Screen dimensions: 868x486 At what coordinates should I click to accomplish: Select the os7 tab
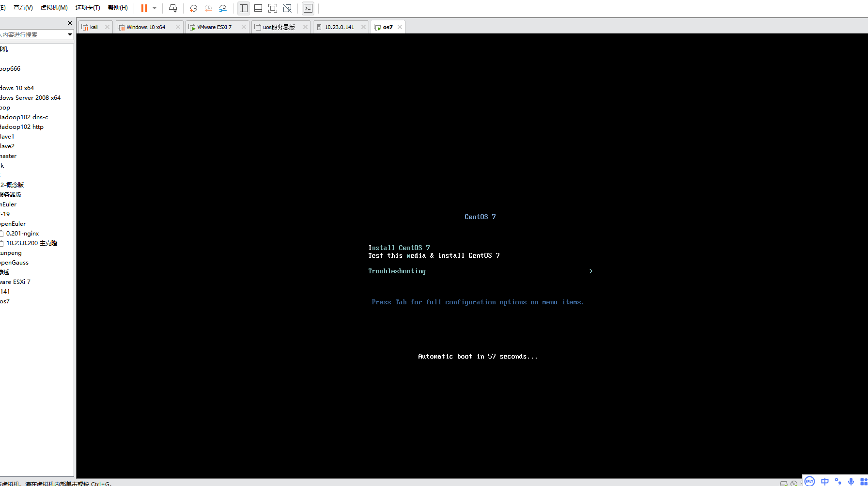[x=387, y=27]
